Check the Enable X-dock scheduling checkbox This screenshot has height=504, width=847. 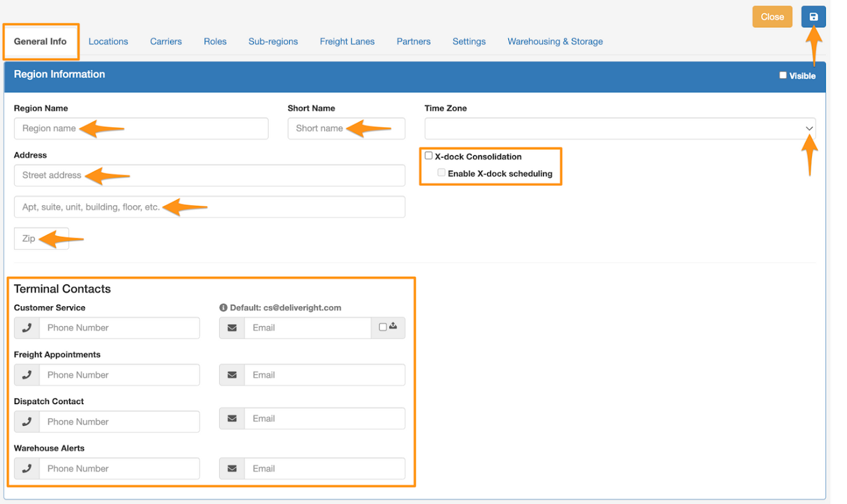coord(441,173)
